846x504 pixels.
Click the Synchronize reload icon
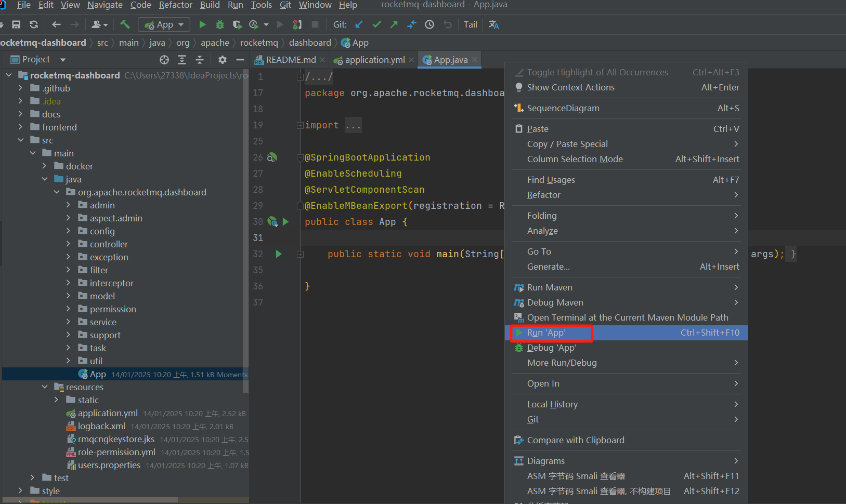34,24
